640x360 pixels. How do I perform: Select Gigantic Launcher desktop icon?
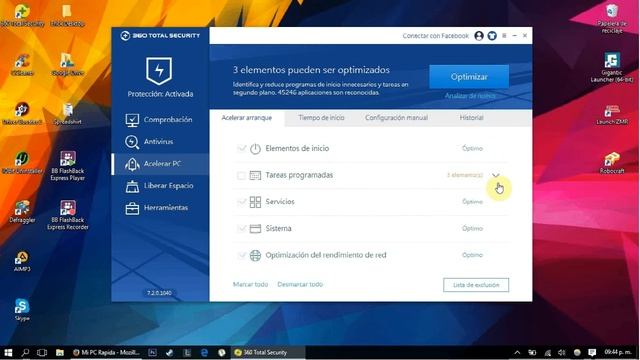(x=611, y=68)
